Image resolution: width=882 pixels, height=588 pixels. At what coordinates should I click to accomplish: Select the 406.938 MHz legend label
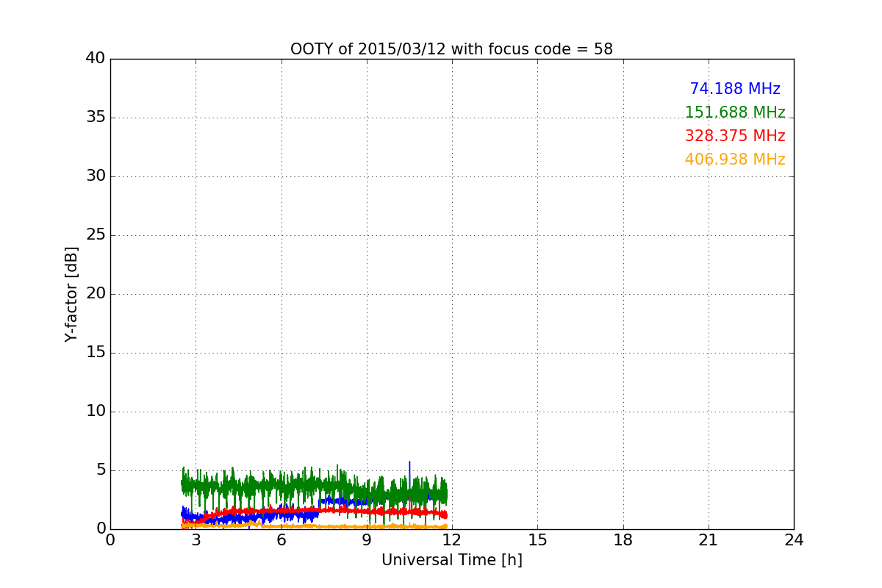point(735,159)
